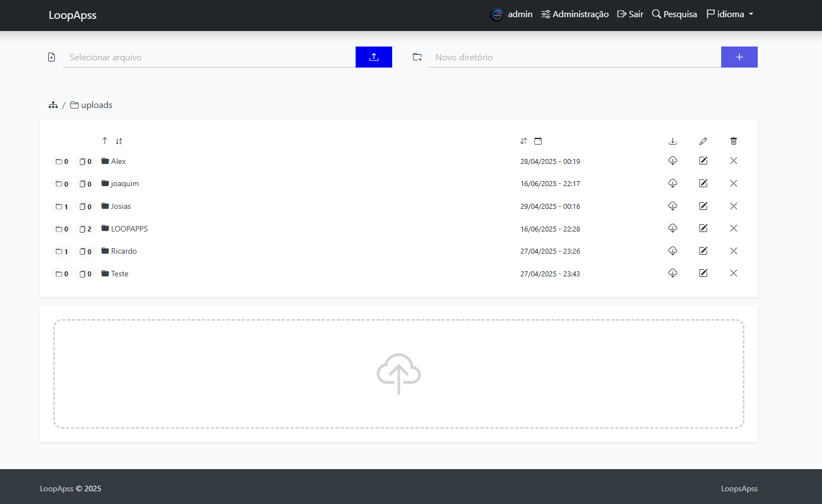Screen dimensions: 822x504
Task: Click the calendar icon in the date column
Action: pyautogui.click(x=538, y=141)
